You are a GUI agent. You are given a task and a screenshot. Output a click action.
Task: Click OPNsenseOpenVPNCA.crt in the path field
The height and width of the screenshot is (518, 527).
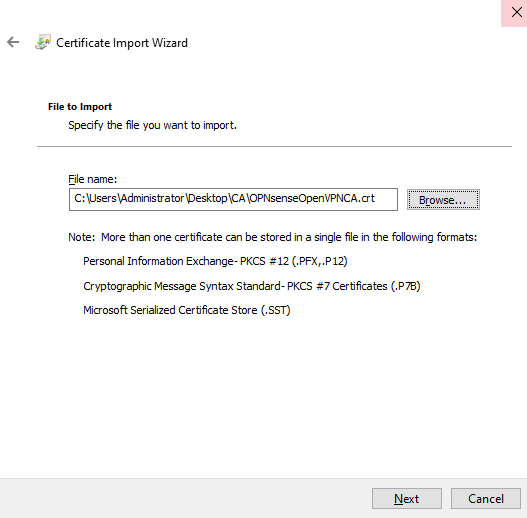pos(312,198)
